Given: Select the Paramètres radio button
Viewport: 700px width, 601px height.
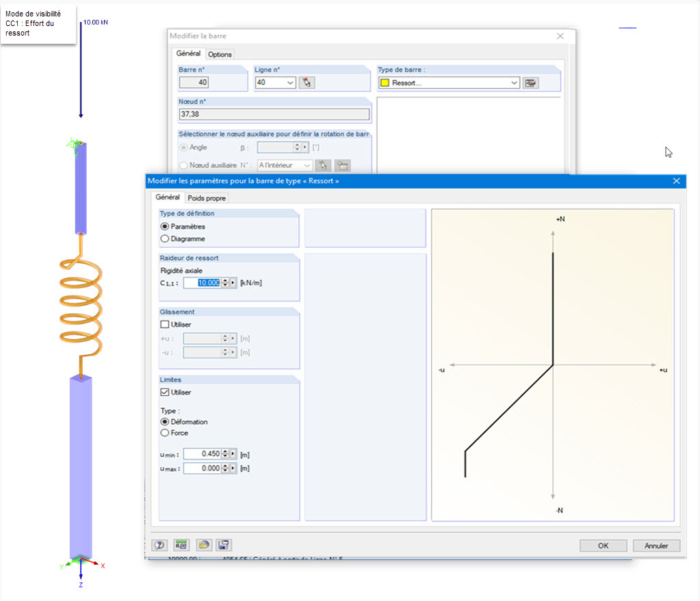Looking at the screenshot, I should coord(165,227).
